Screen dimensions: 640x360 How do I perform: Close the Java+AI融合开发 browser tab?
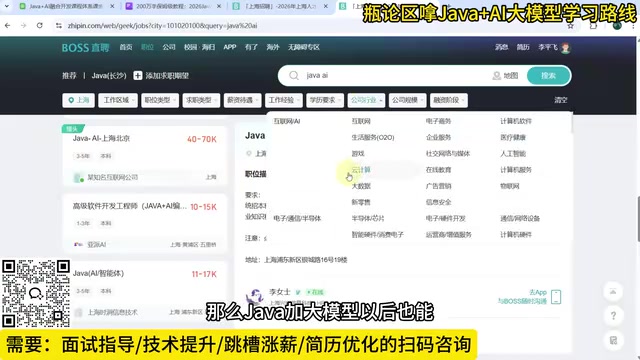tap(112, 7)
